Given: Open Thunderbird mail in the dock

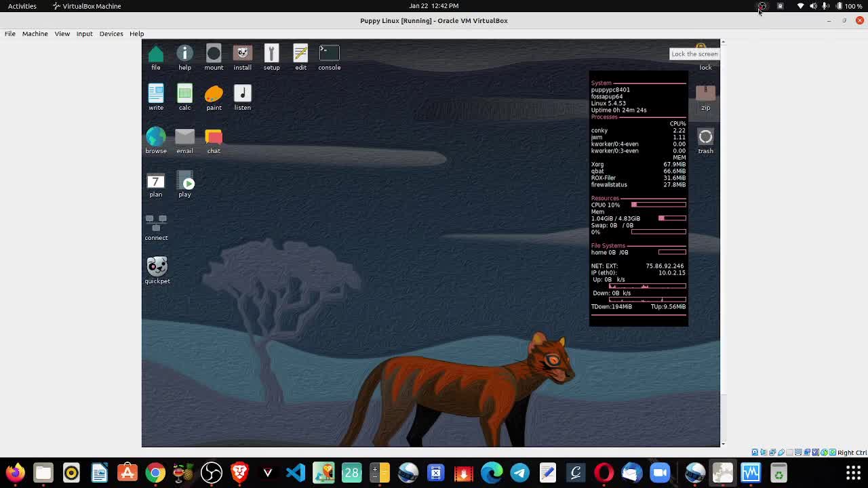Looking at the screenshot, I should pos(632,472).
